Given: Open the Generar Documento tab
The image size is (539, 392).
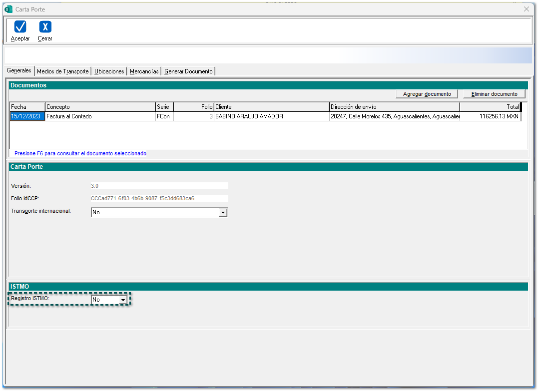Looking at the screenshot, I should [x=188, y=71].
